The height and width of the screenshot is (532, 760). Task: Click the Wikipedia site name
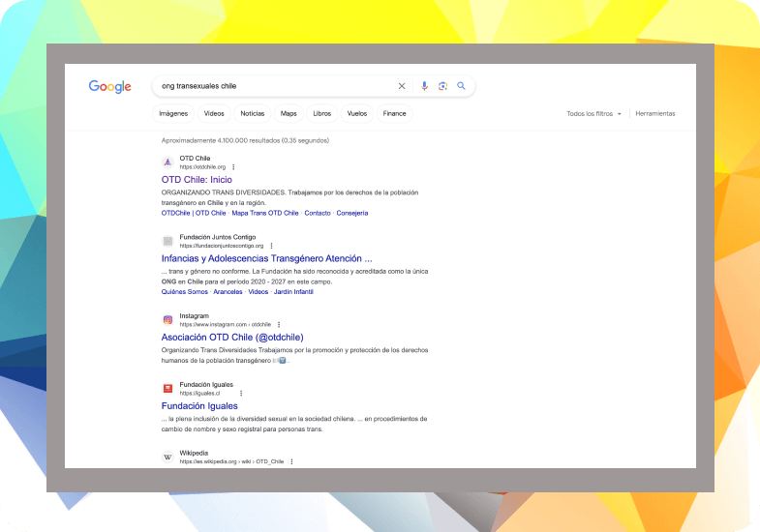(x=194, y=453)
